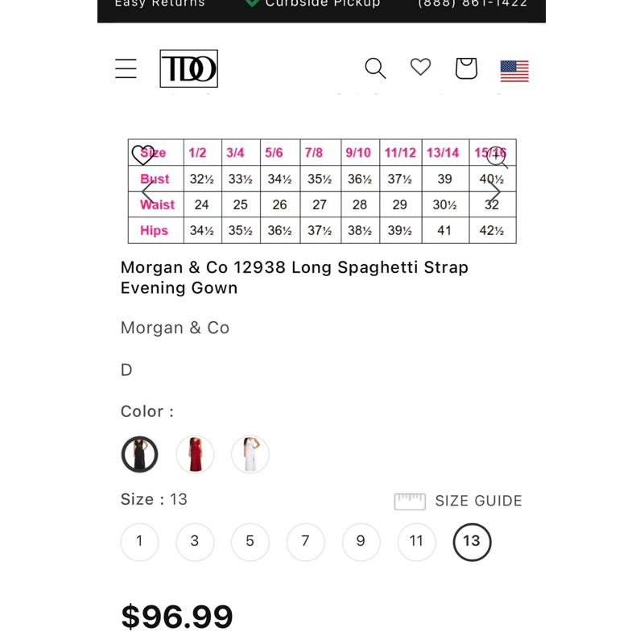644x644 pixels.
Task: Click the US flag country selector
Action: click(x=514, y=71)
